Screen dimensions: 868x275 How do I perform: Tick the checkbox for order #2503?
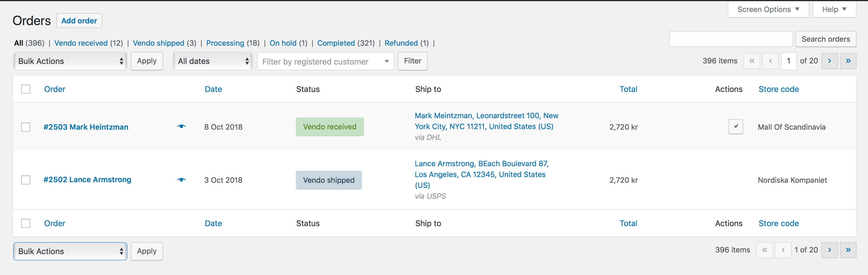pyautogui.click(x=26, y=127)
